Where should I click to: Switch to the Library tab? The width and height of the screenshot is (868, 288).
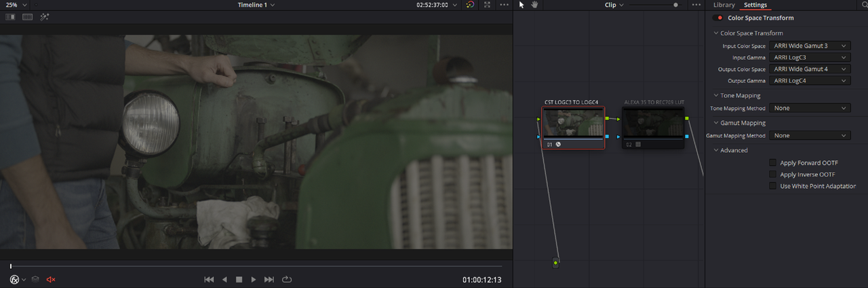pyautogui.click(x=724, y=5)
